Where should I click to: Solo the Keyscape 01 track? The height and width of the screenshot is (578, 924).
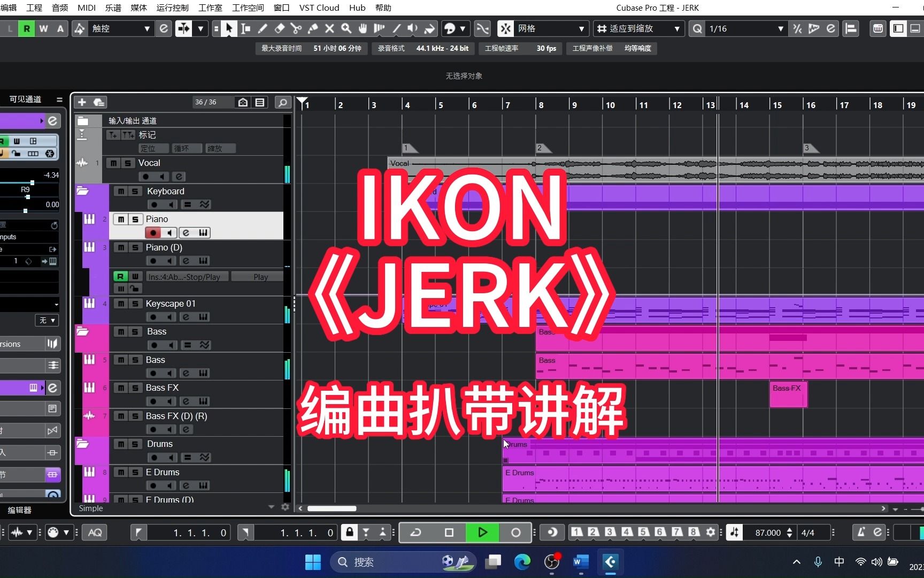pos(135,303)
